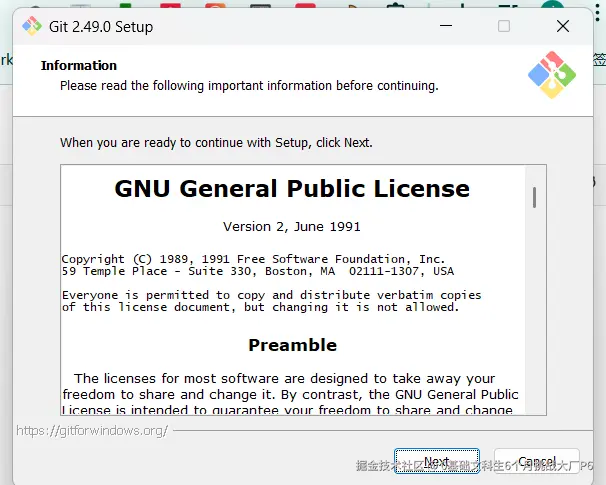Click the large Git logo in the header
Screen dimensions: 606x485
coord(552,75)
